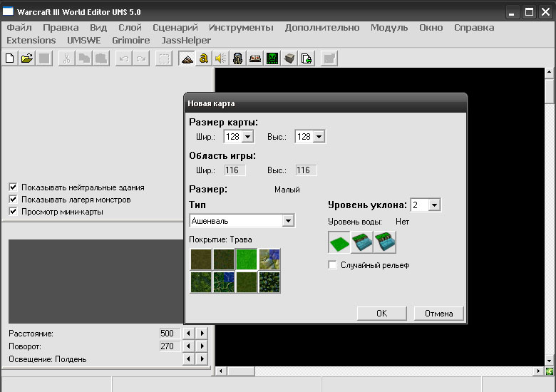This screenshot has height=392, width=556.
Task: Click Освещение left arrow
Action: (x=188, y=359)
